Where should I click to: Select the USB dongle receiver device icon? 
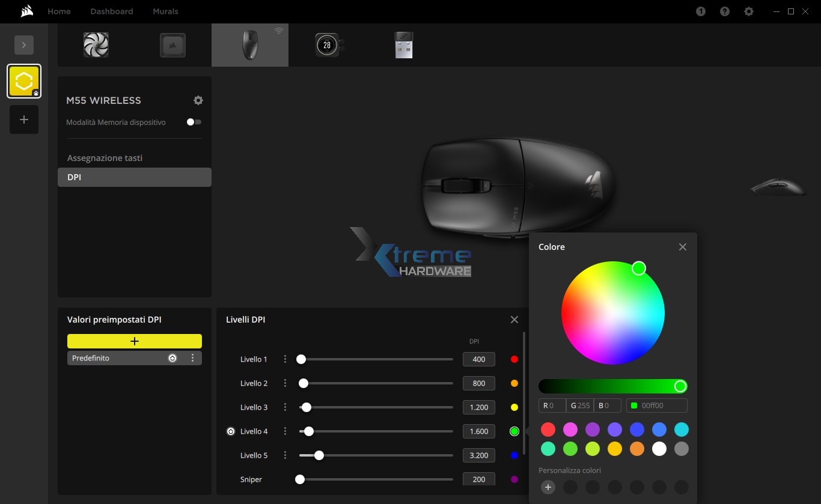[x=403, y=45]
